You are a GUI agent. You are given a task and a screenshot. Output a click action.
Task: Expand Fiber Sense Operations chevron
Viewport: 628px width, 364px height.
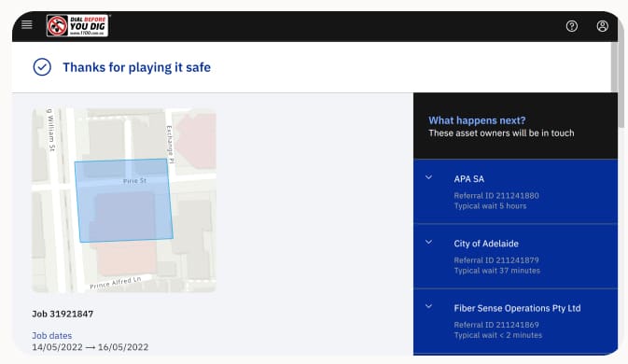tap(428, 307)
